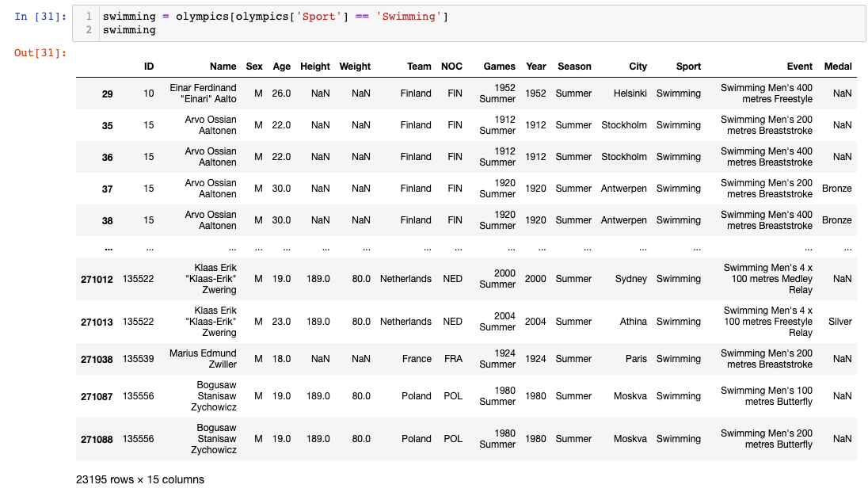
Task: Click Swimming Men's 200 metres Butterfly event
Action: tap(767, 439)
